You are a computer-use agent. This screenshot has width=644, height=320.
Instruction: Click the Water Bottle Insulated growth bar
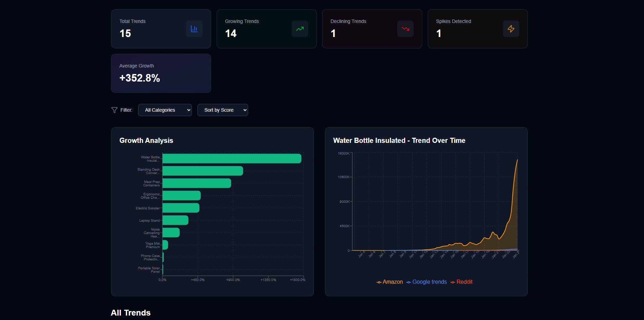(232, 159)
